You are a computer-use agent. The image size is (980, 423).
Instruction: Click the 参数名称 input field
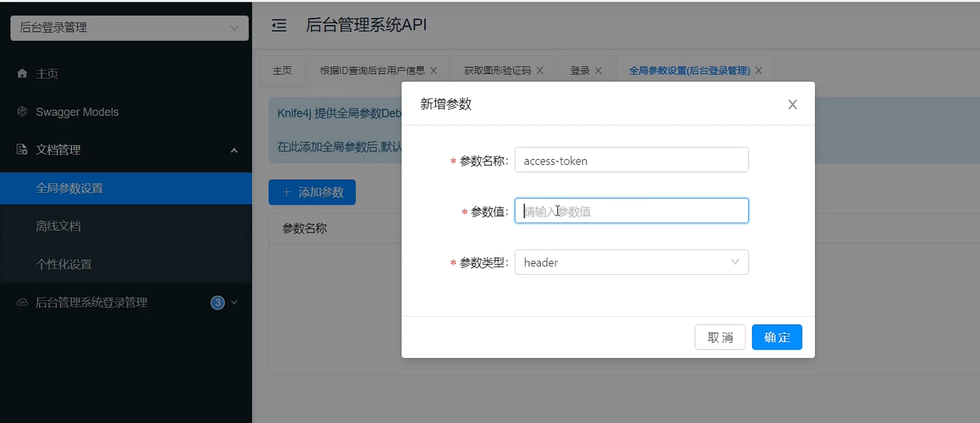tap(631, 160)
